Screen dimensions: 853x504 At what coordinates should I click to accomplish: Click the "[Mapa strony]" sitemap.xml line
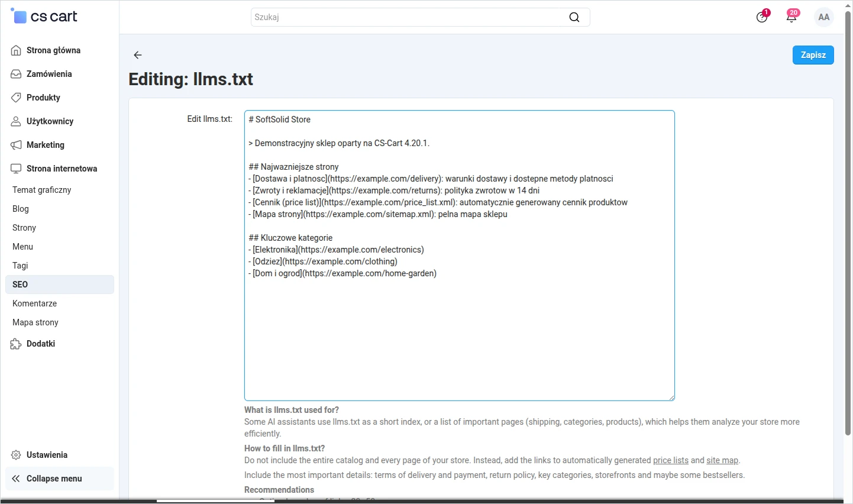(378, 214)
